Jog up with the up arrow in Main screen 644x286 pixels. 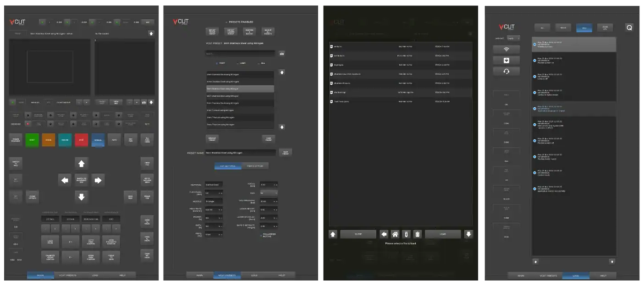82,163
